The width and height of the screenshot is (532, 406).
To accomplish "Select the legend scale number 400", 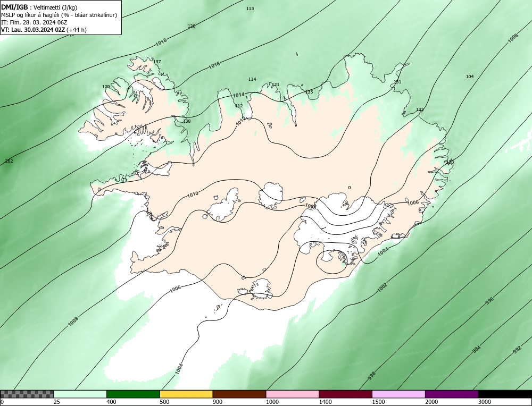I will (x=111, y=402).
